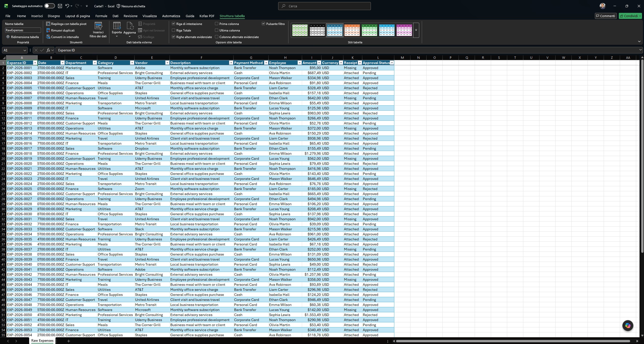The height and width of the screenshot is (344, 644).
Task: Click Ridimensiona tabella
Action: [22, 37]
